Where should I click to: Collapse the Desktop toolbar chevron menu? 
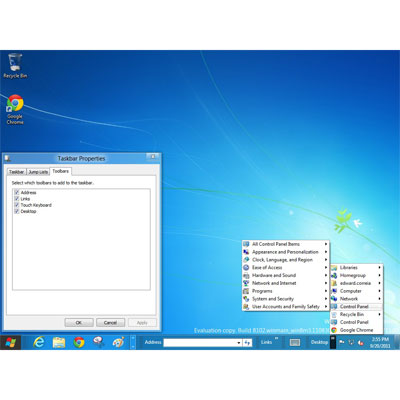(x=333, y=342)
